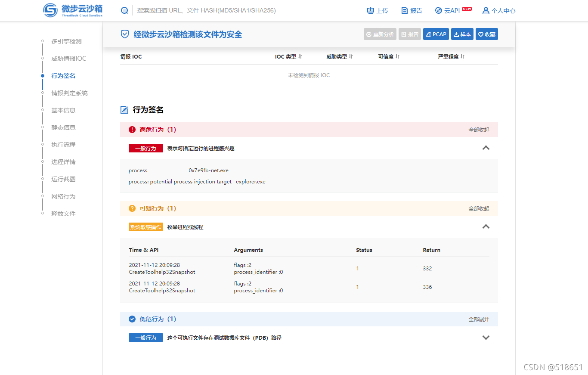The height and width of the screenshot is (375, 588).
Task: Click the search magnifier icon
Action: coord(124,10)
